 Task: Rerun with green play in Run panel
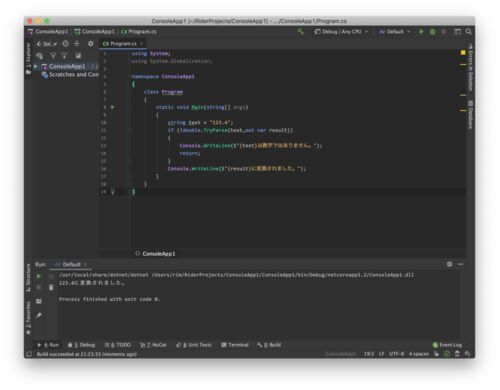(x=39, y=276)
